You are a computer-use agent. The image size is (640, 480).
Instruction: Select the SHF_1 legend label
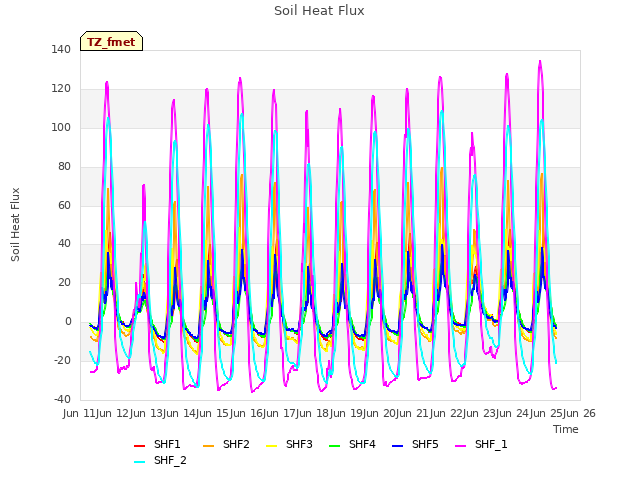click(x=491, y=444)
